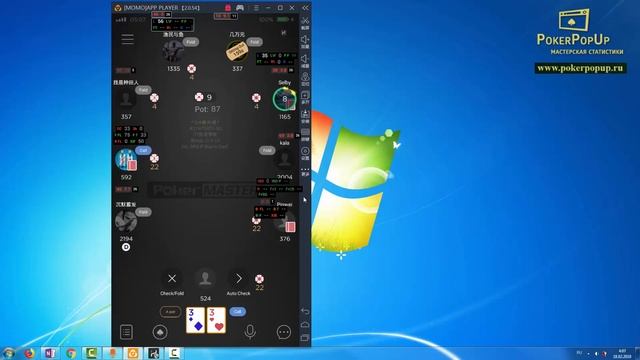
Task: Click the gamepad icon in emulator title bar
Action: (240, 8)
